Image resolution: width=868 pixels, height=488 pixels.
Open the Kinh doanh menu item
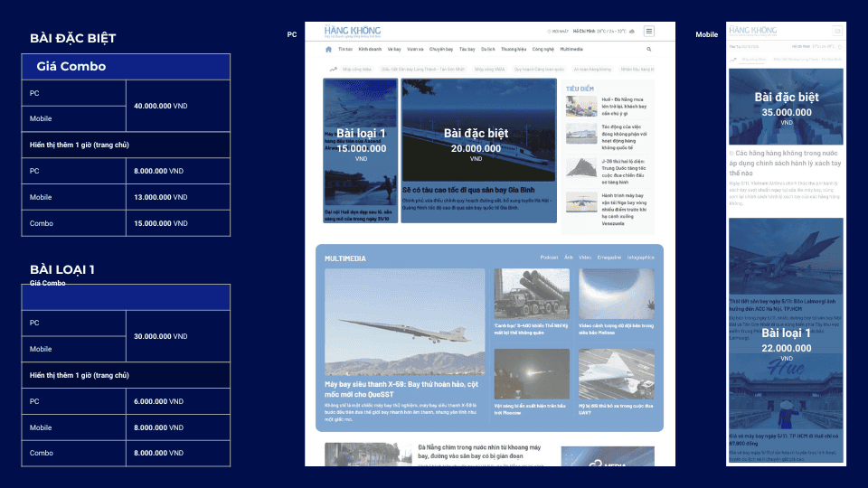pos(370,49)
